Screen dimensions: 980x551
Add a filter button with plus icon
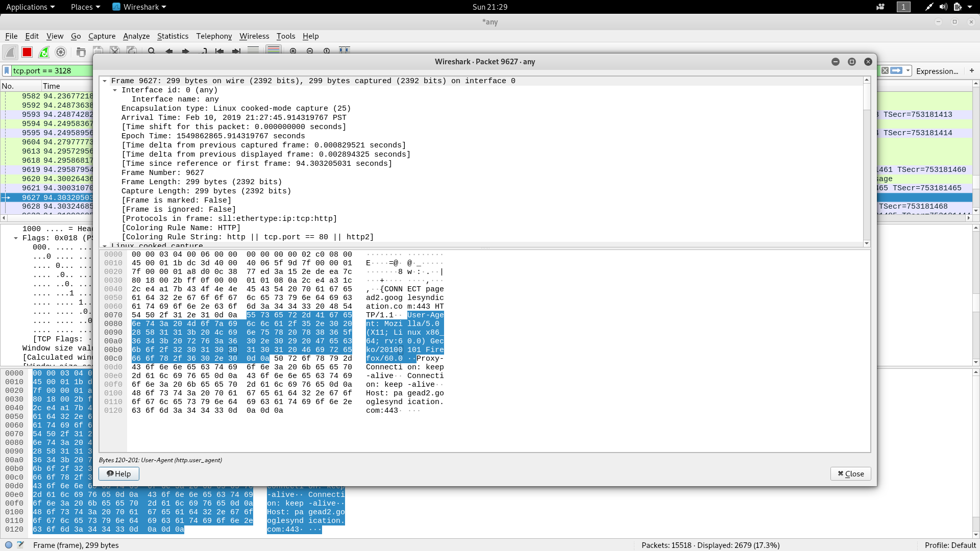pyautogui.click(x=972, y=71)
